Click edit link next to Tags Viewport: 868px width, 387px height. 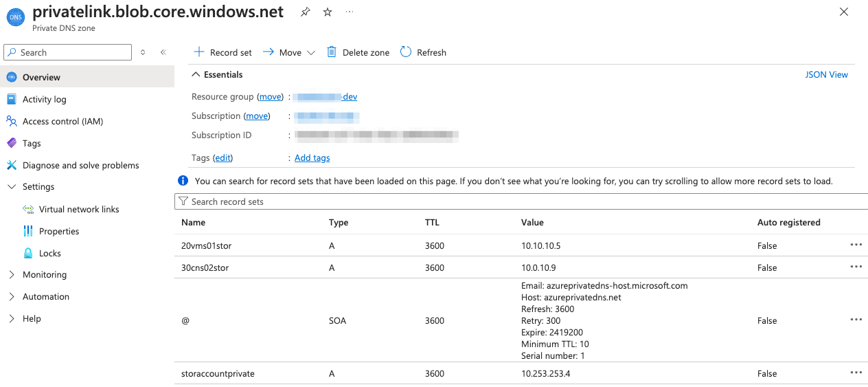tap(222, 158)
